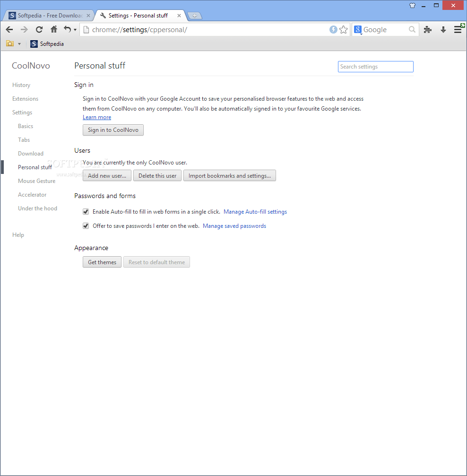The image size is (467, 476).
Task: Reload the current page
Action: [x=39, y=29]
